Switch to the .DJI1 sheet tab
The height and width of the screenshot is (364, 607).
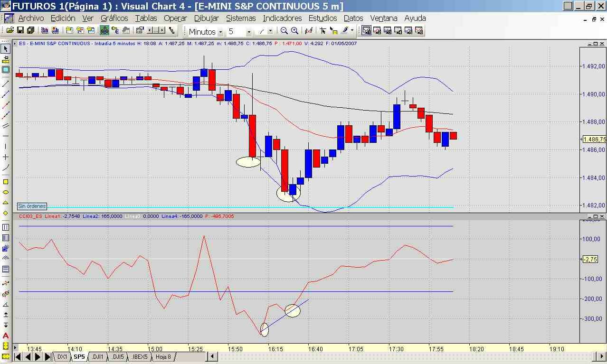pyautogui.click(x=97, y=356)
